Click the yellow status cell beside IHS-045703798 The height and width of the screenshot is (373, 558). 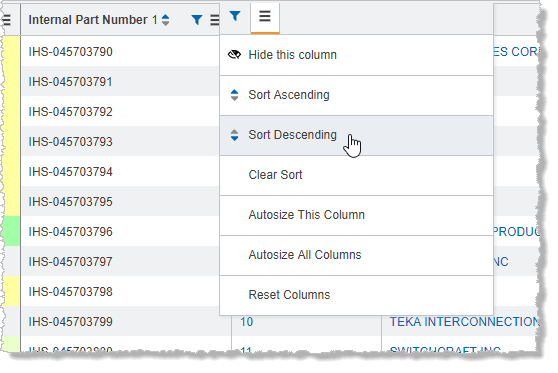(x=11, y=291)
